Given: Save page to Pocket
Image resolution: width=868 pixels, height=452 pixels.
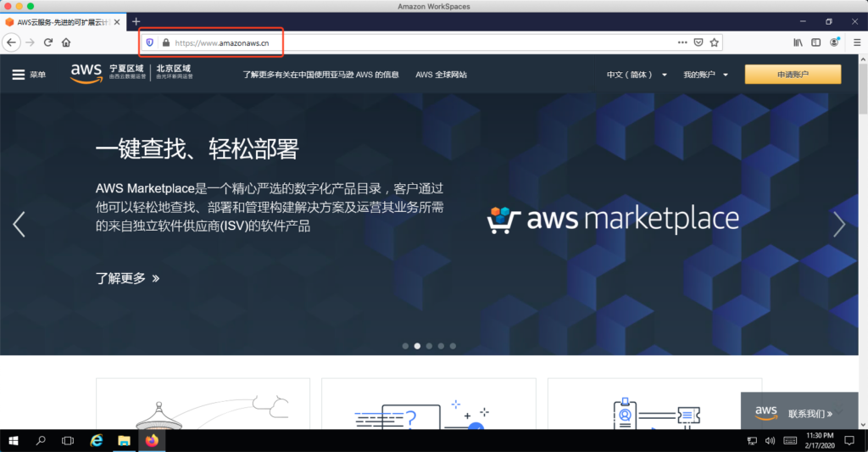Looking at the screenshot, I should (x=698, y=42).
